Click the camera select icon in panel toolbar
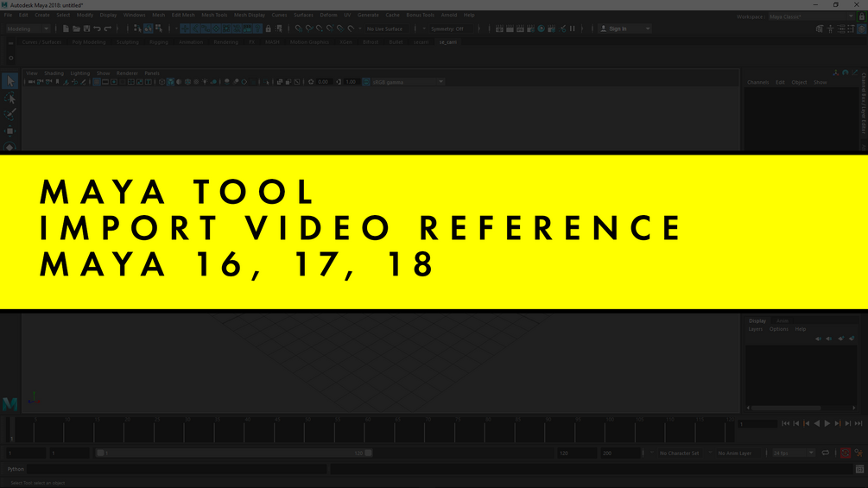868x488 pixels. pos(31,82)
